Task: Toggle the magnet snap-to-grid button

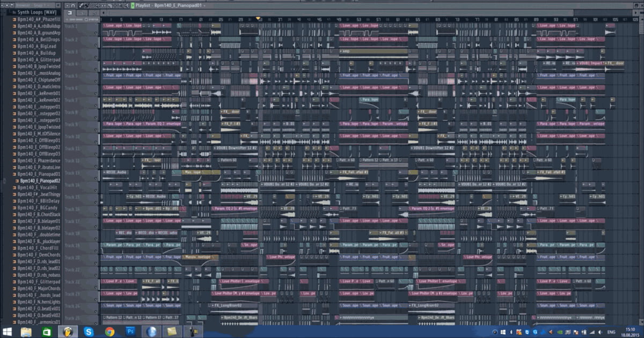Action: click(72, 5)
